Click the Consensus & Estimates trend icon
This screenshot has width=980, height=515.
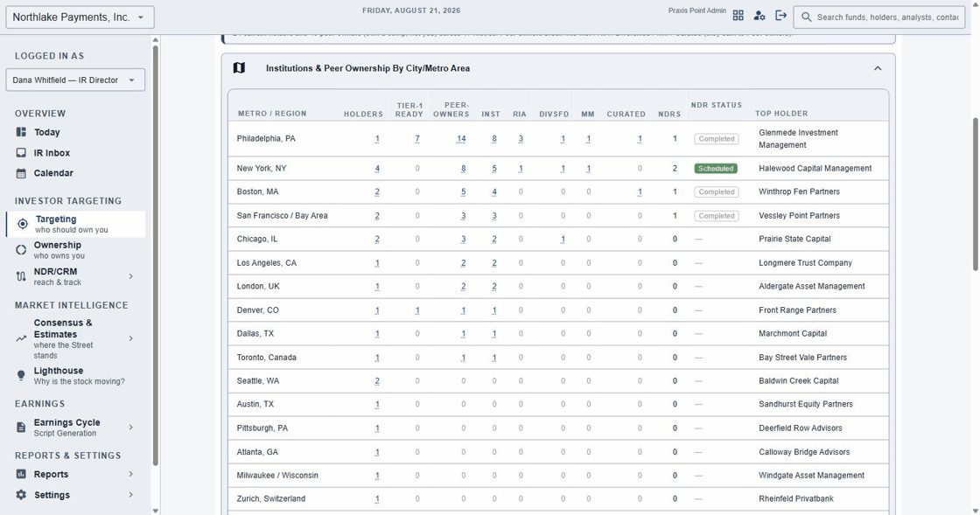click(21, 338)
